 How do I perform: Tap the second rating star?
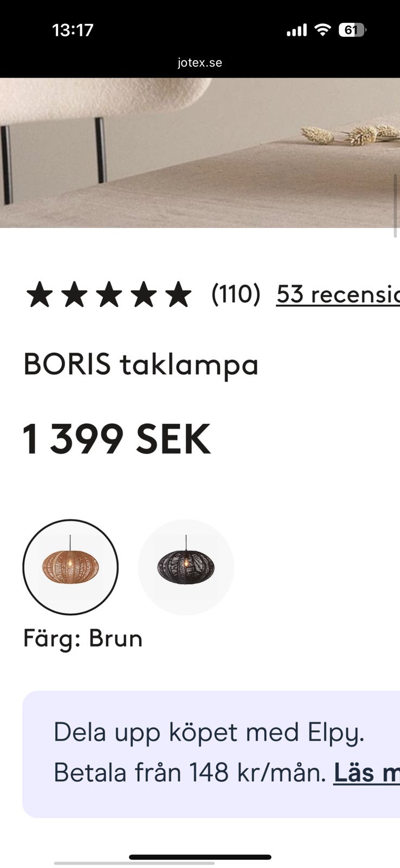74,295
